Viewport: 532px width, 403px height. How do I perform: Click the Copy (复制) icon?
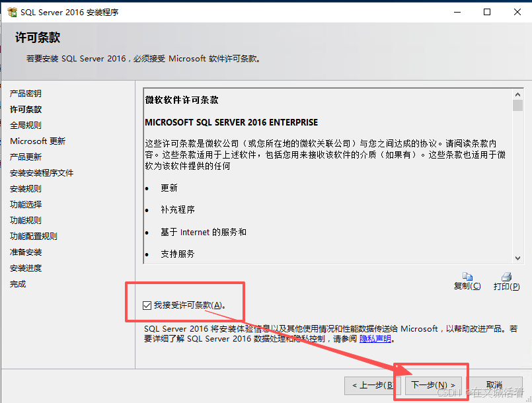click(467, 276)
